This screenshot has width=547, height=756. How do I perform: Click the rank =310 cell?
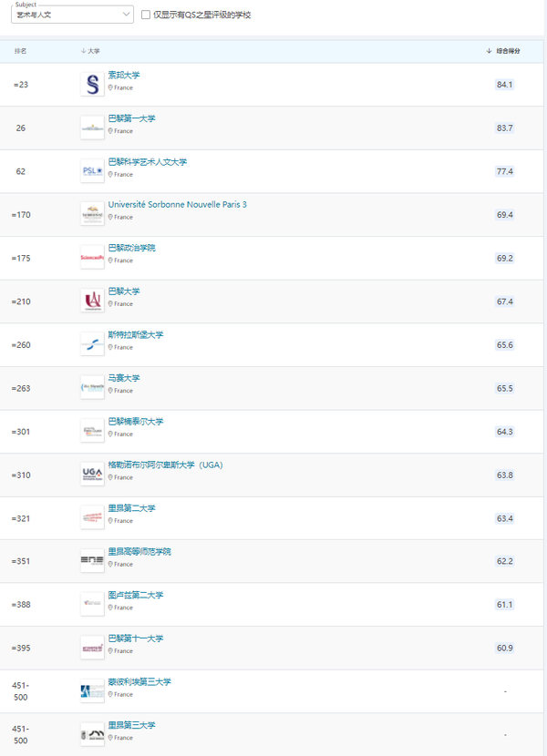click(21, 475)
